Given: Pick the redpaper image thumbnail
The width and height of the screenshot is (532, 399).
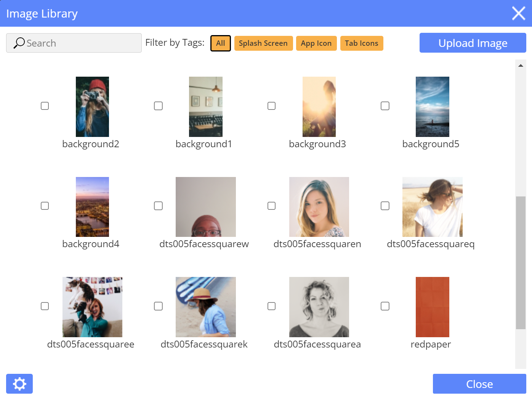Looking at the screenshot, I should pyautogui.click(x=432, y=307).
